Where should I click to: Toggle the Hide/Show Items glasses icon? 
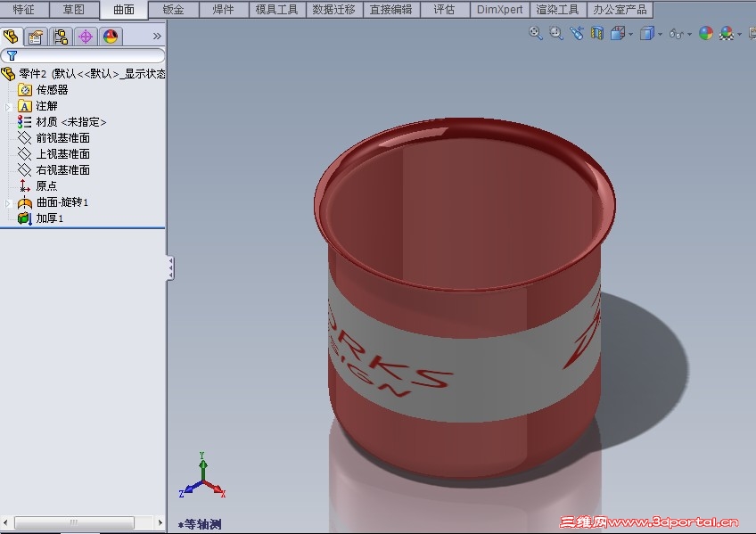pos(676,34)
